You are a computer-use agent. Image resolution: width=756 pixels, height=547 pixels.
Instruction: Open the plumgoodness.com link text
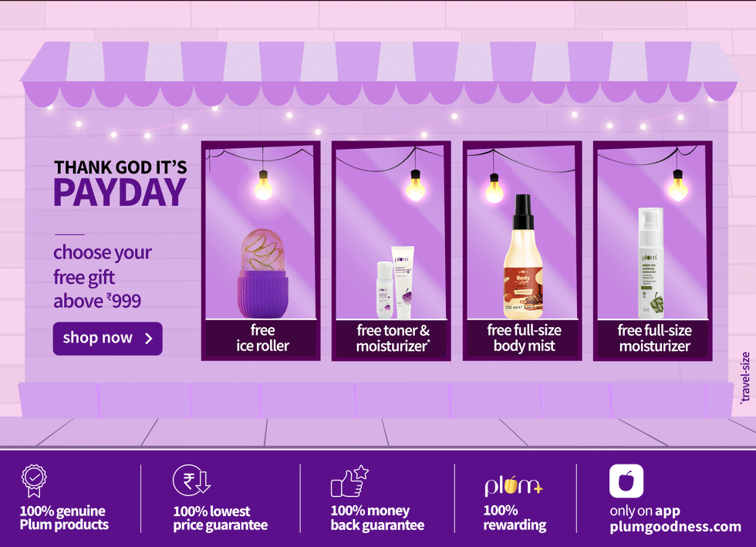(x=675, y=526)
